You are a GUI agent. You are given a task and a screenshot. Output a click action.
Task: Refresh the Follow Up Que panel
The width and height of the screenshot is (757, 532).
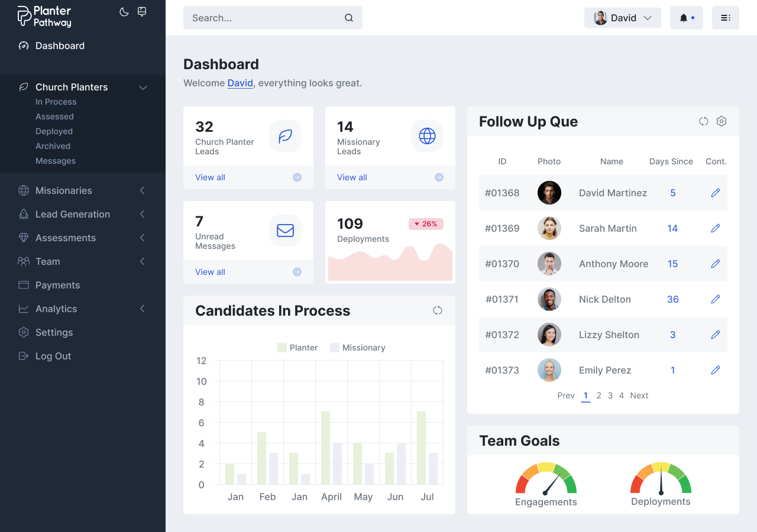click(x=703, y=121)
